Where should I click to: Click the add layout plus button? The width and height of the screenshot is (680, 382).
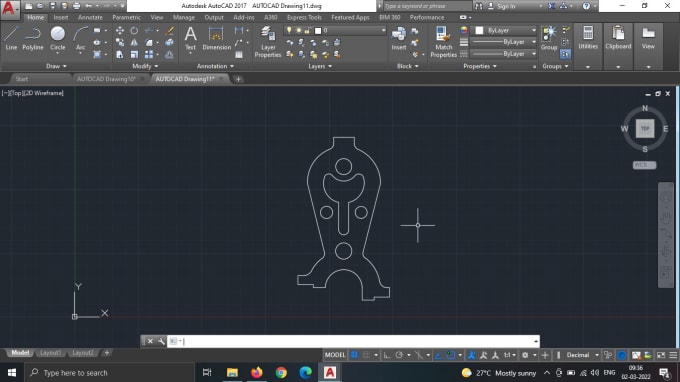(x=107, y=353)
